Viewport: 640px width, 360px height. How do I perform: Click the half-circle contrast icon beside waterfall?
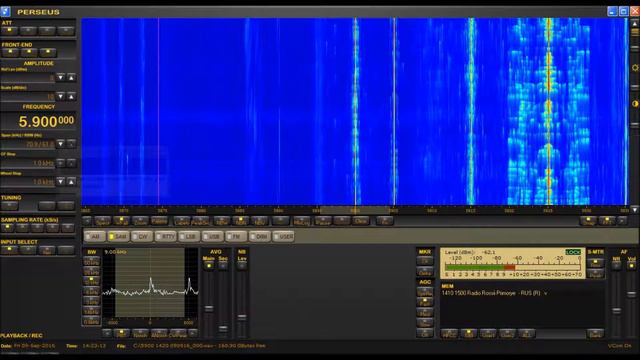635,104
